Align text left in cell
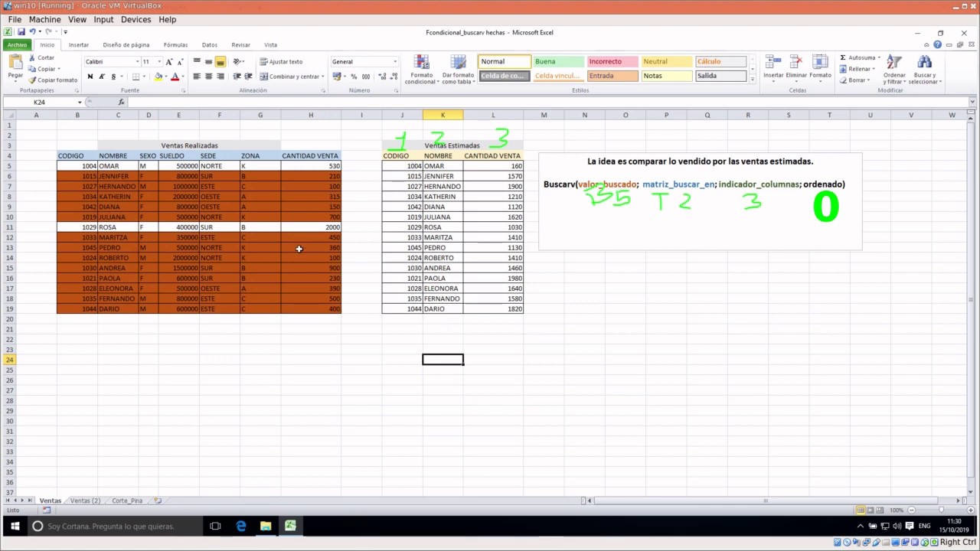This screenshot has height=551, width=980. 197,77
